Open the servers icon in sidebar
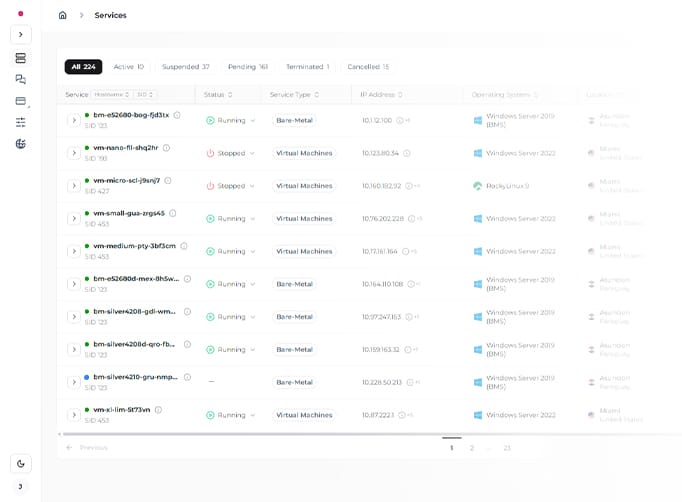682x502 pixels. click(x=20, y=58)
